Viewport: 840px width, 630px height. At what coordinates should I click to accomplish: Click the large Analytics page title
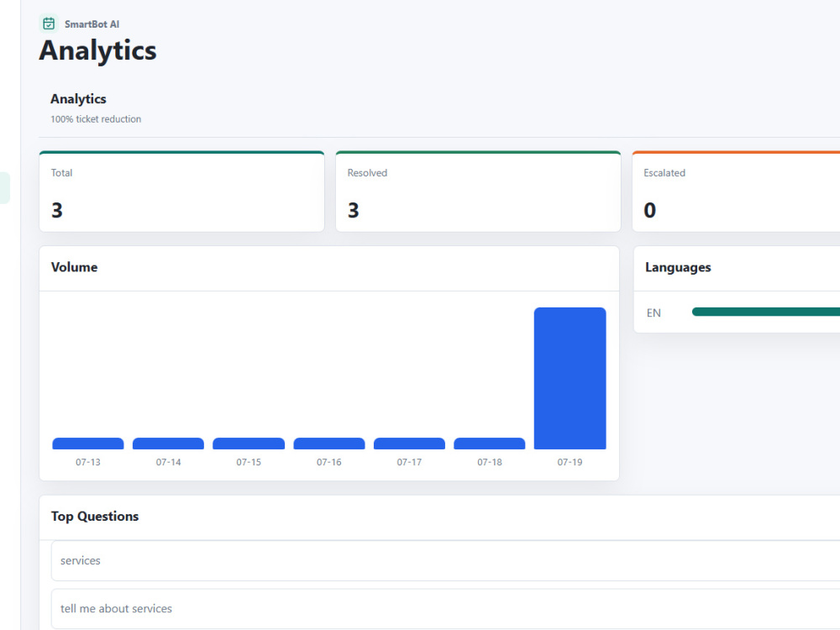click(x=97, y=50)
